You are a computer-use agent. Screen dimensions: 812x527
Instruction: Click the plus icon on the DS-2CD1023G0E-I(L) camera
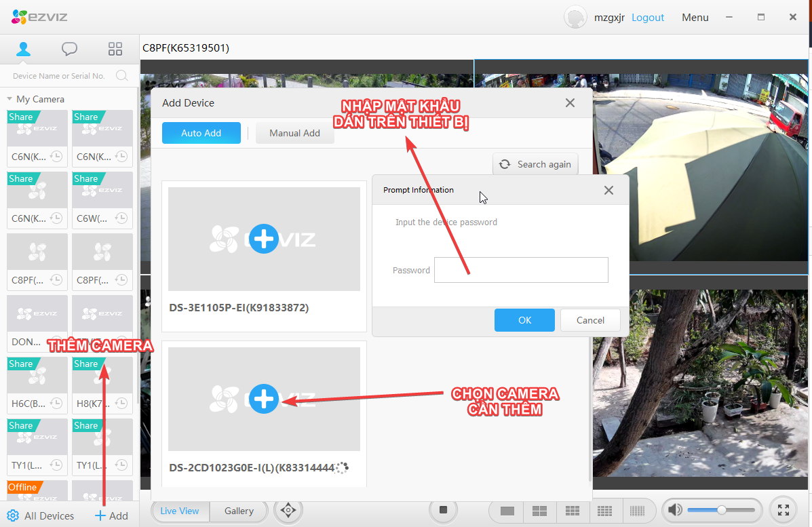tap(264, 399)
